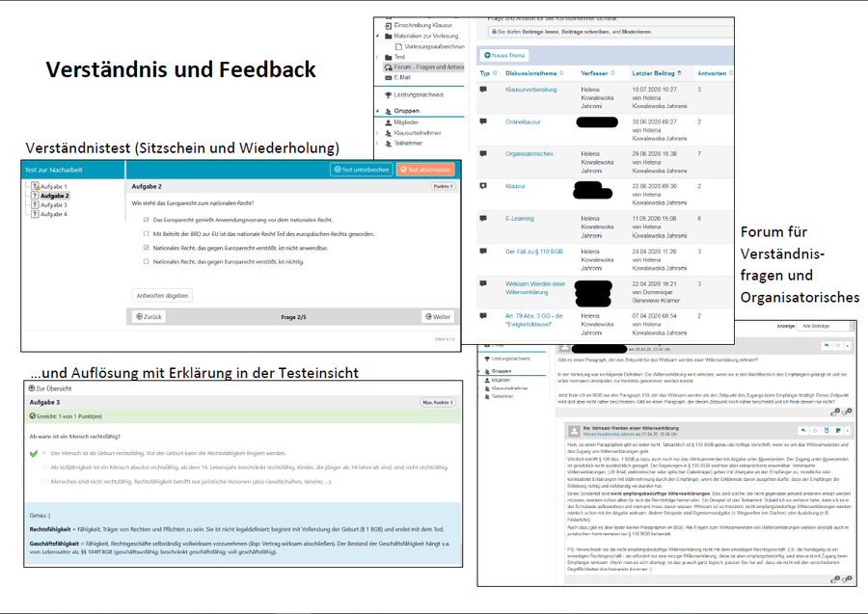Open 'Klausur' discussion thread

[515, 186]
